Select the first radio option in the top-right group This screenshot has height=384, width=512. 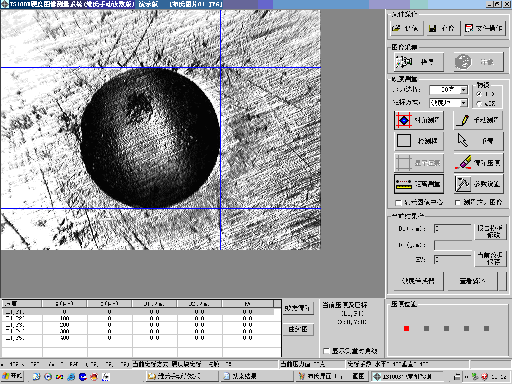(479, 94)
